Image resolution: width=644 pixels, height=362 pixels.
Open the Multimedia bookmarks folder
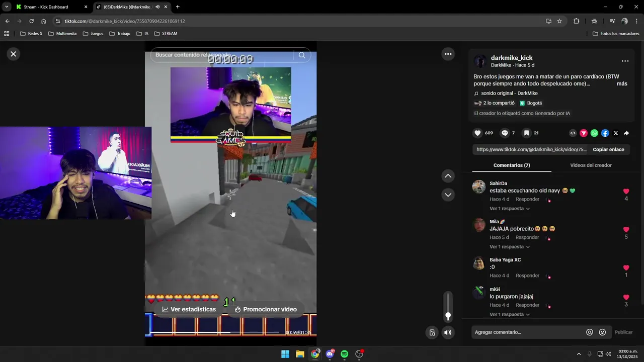point(62,34)
